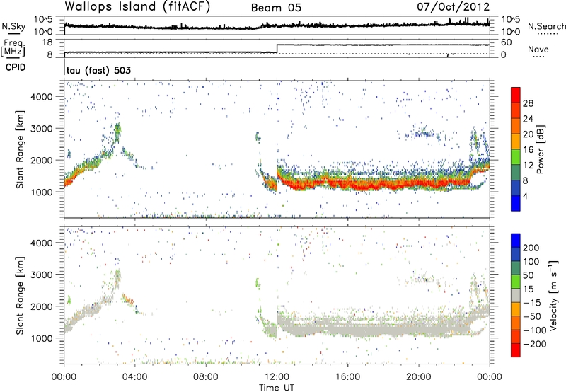The width and height of the screenshot is (566, 392).
Task: Click the '60' Nave axis tick
Action: (x=507, y=42)
